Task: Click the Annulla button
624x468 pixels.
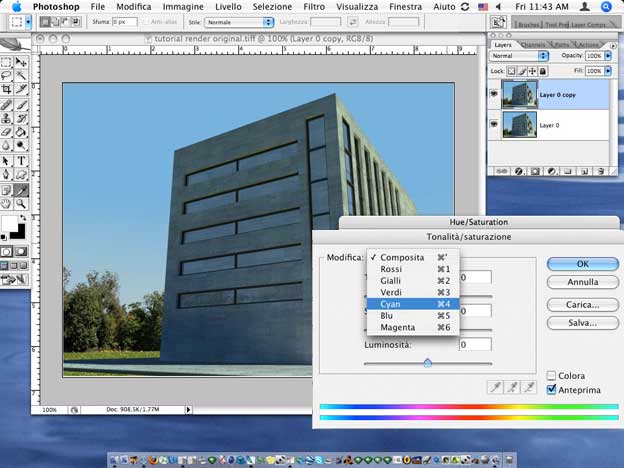Action: coord(582,283)
